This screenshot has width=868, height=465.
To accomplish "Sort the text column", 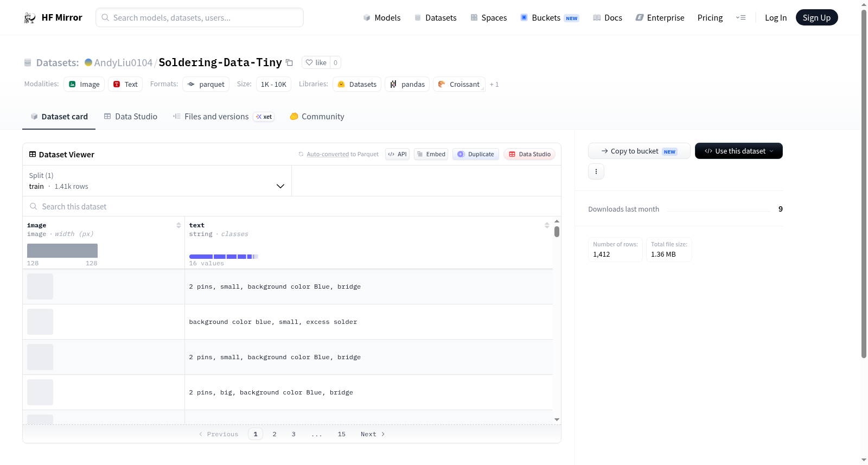I will (547, 225).
